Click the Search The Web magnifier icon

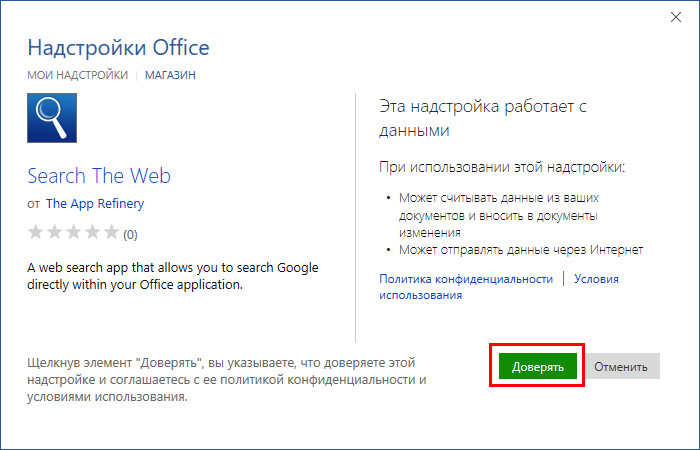[52, 118]
